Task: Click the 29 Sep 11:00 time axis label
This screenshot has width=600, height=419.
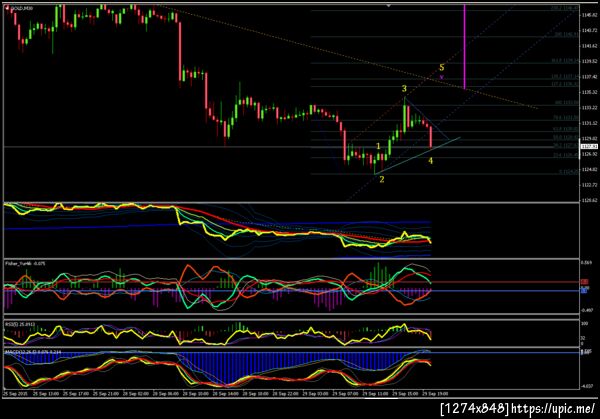Action: pyautogui.click(x=375, y=393)
